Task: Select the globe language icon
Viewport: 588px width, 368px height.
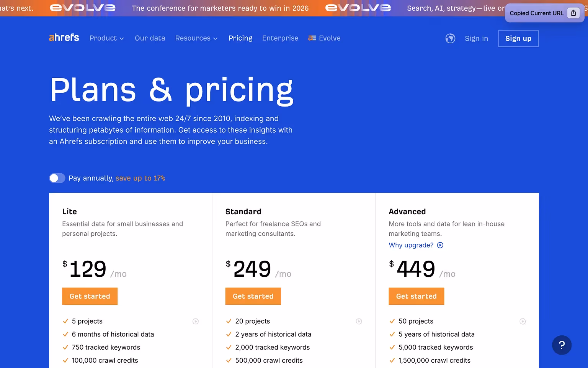Action: tap(451, 38)
